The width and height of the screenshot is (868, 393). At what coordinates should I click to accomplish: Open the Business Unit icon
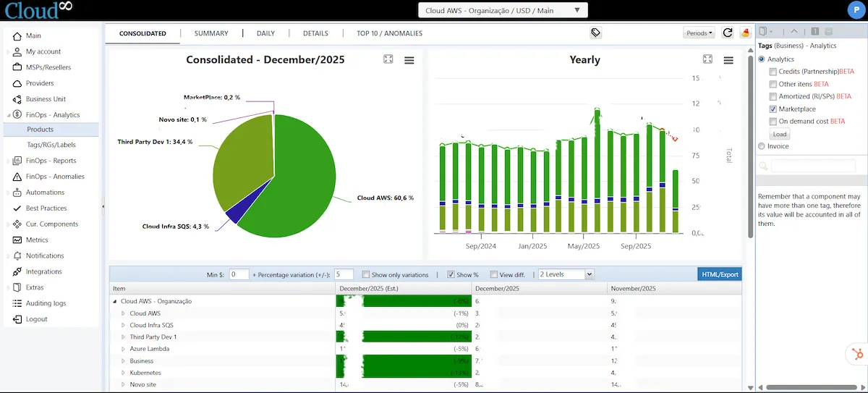18,99
